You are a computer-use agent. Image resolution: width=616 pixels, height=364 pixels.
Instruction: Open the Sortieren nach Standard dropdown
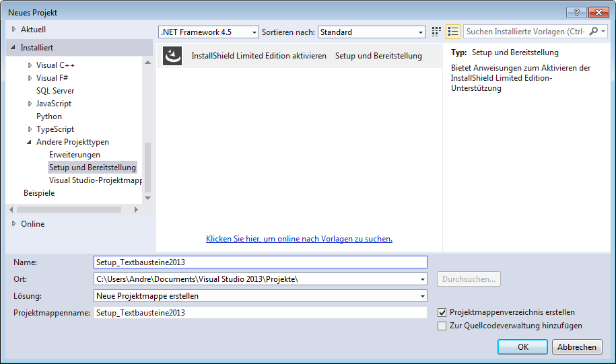click(x=372, y=32)
